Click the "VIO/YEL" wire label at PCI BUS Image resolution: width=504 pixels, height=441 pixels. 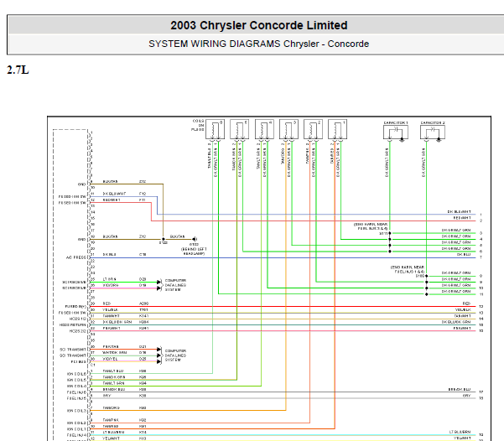tap(110, 359)
